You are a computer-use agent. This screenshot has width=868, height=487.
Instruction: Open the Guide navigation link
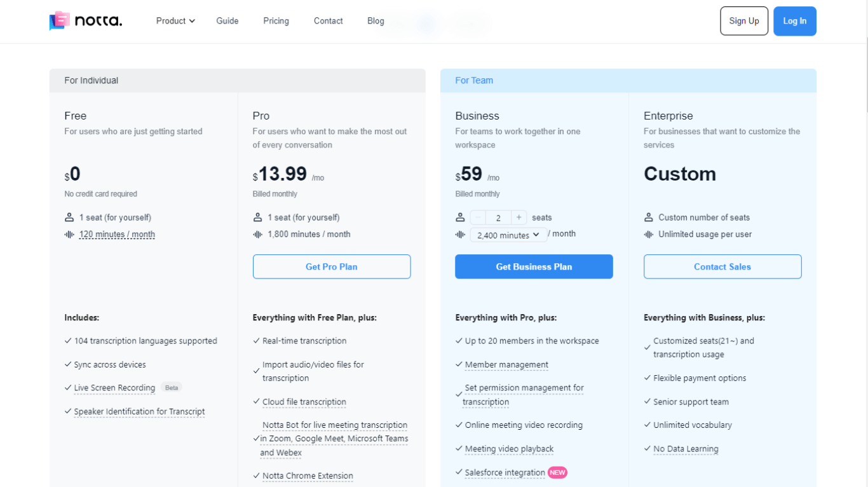(227, 21)
